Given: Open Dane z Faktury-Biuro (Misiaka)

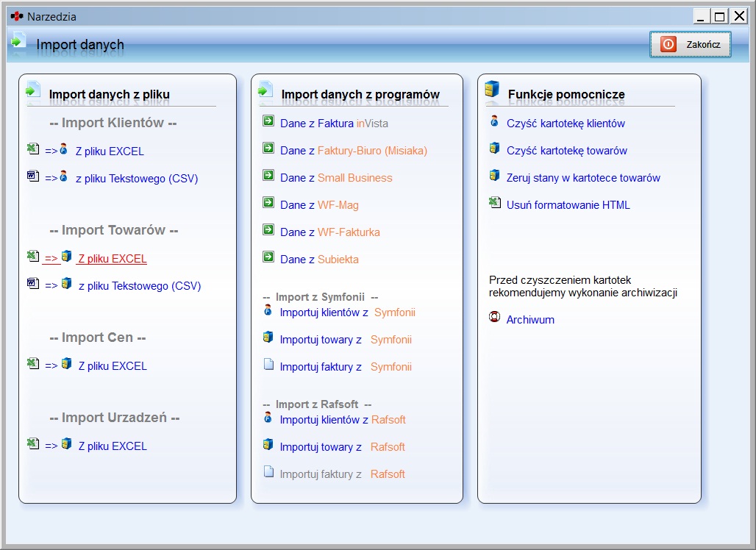Looking at the screenshot, I should [x=354, y=151].
